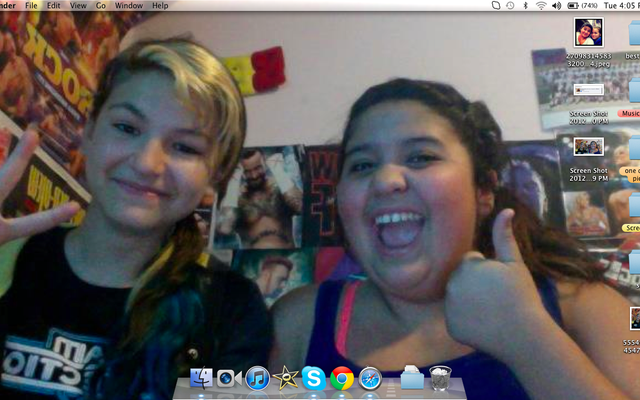This screenshot has width=640, height=400.
Task: Open the Time Machine menu bar icon
Action: (x=509, y=6)
